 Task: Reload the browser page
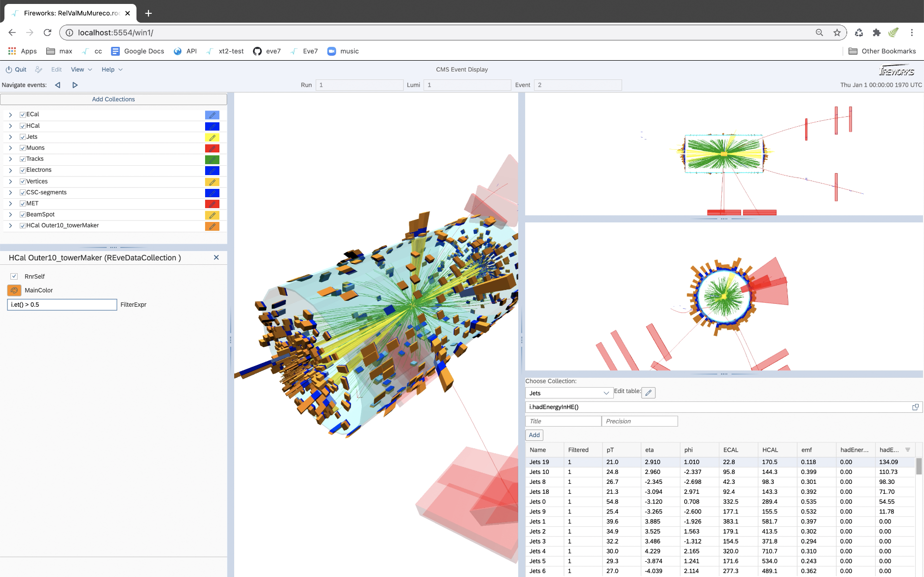[47, 33]
